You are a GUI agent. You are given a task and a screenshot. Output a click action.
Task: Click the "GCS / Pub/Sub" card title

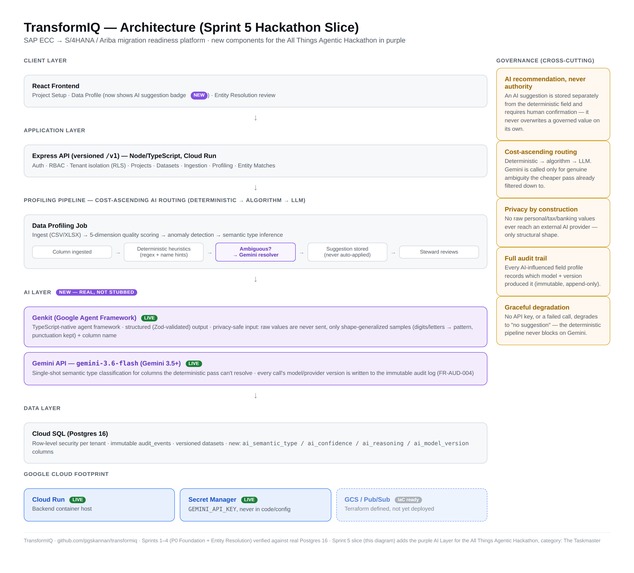tap(367, 499)
